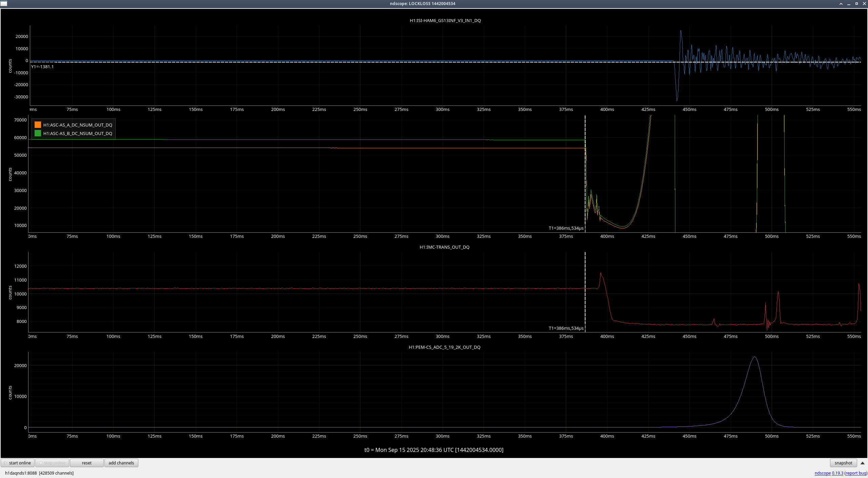Click the orange AS_A legend swatch
This screenshot has width=868, height=478.
(x=38, y=125)
